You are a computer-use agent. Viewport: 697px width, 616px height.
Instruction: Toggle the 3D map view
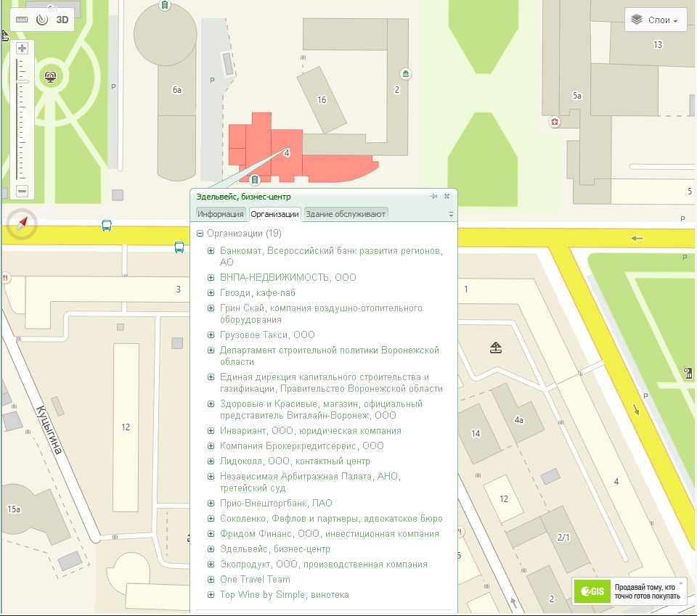[x=62, y=20]
